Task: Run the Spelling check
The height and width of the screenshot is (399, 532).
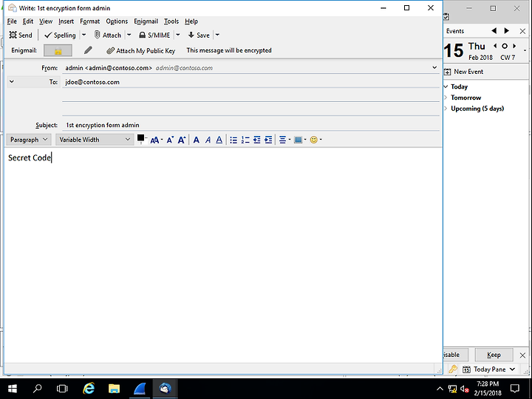Action: tap(60, 35)
